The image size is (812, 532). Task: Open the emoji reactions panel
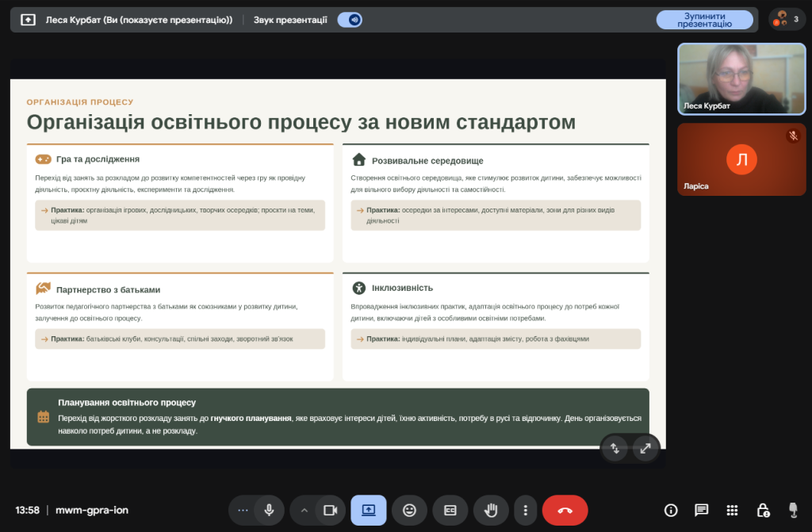409,510
